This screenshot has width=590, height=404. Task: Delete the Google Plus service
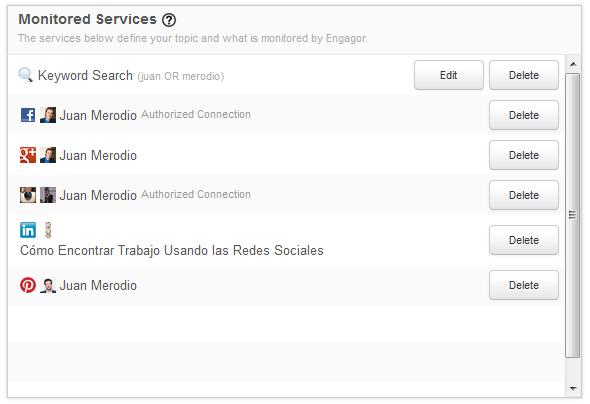(524, 155)
